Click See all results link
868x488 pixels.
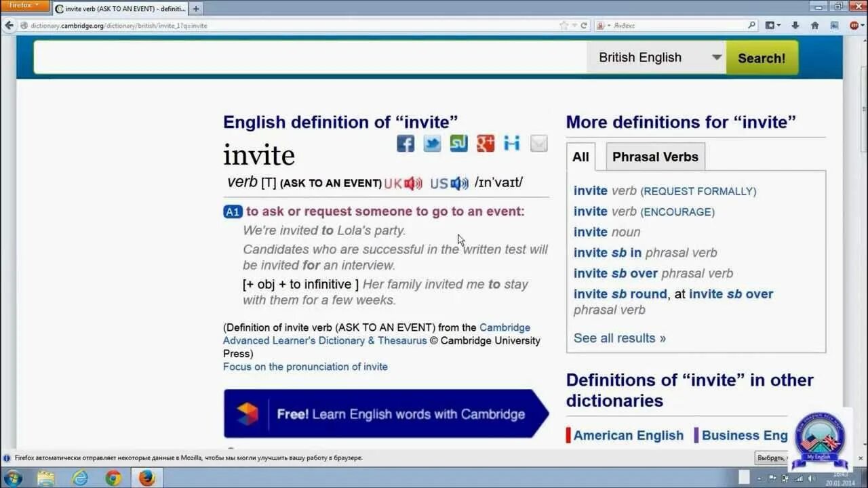pyautogui.click(x=620, y=338)
